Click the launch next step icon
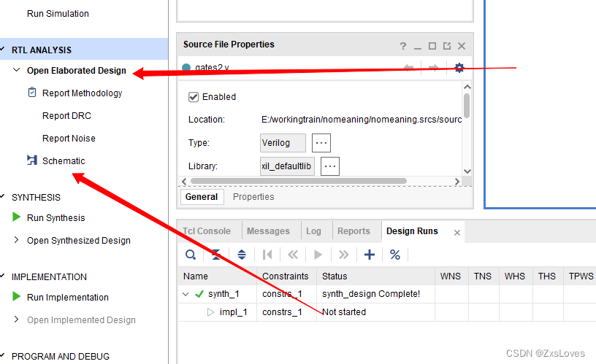The image size is (596, 364). click(x=343, y=255)
